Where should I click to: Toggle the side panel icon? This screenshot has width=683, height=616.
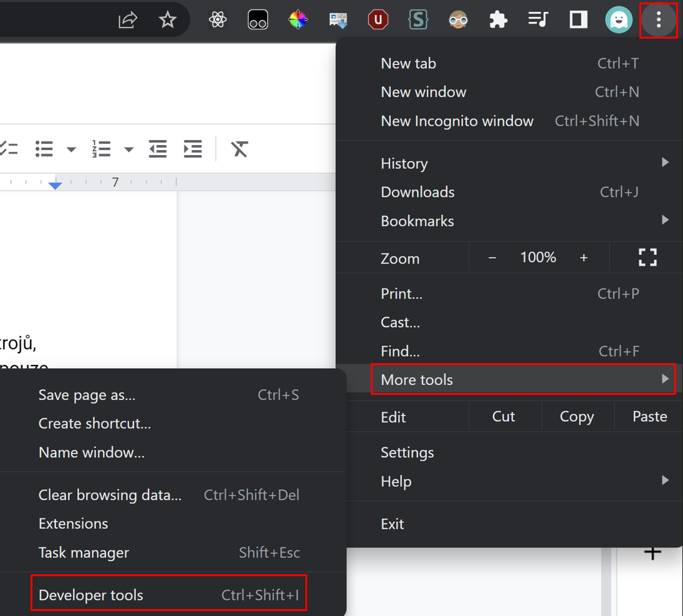tap(578, 21)
